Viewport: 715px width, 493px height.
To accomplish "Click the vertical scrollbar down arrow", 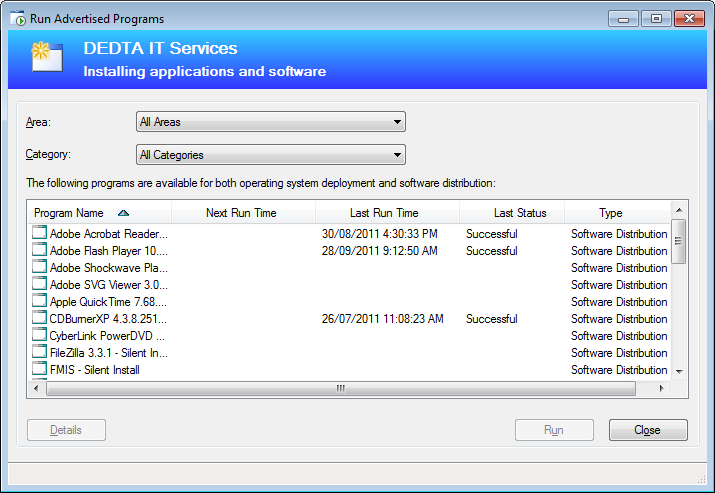I will pyautogui.click(x=679, y=372).
